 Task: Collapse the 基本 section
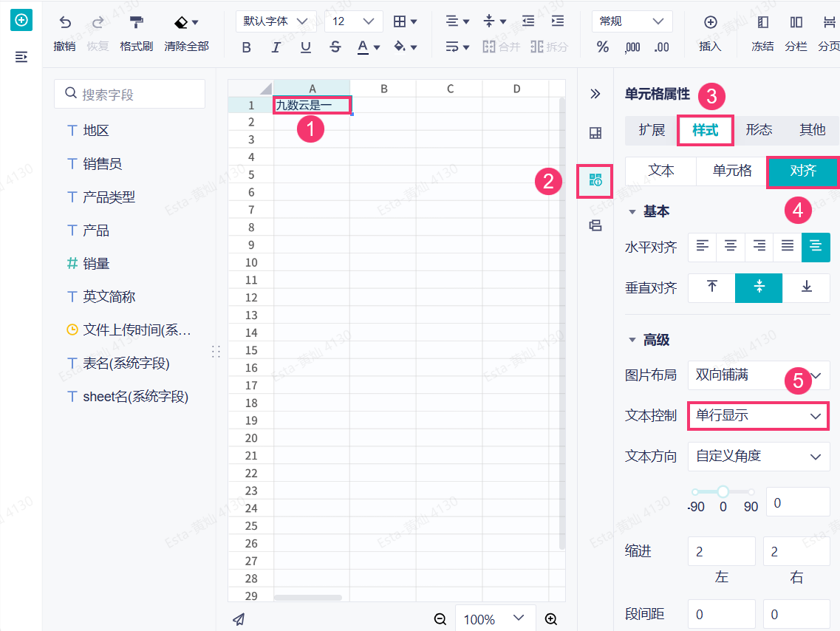tap(632, 212)
